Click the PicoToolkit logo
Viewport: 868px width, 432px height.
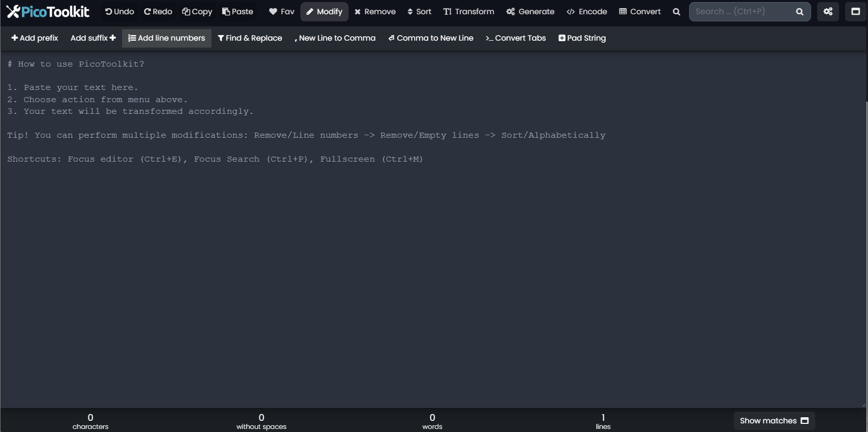coord(48,11)
